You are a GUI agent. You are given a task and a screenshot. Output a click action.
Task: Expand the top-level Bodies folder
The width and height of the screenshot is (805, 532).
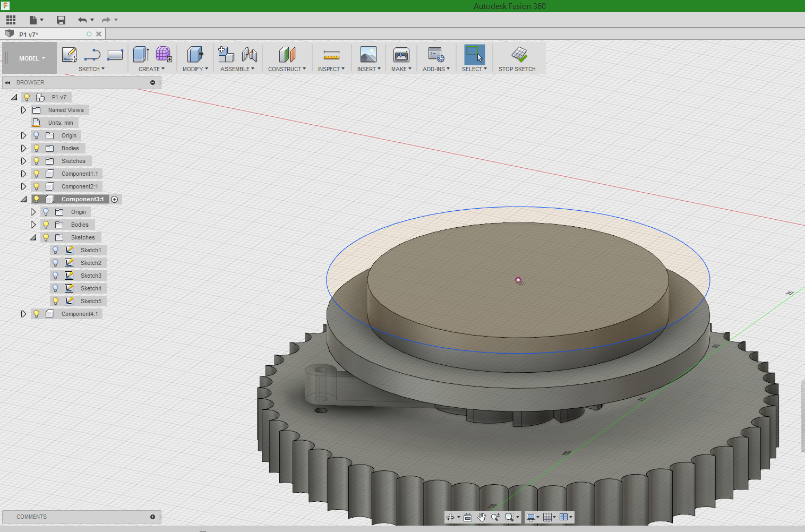tap(23, 148)
